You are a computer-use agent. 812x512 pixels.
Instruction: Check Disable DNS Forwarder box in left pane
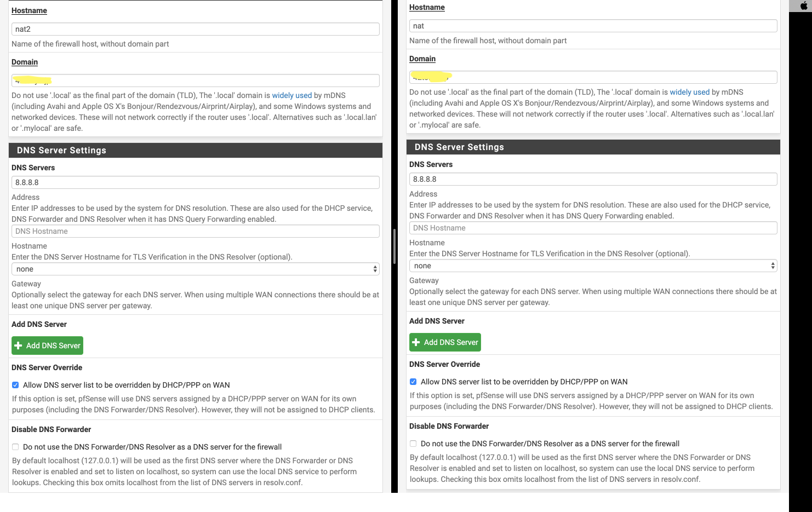point(15,447)
